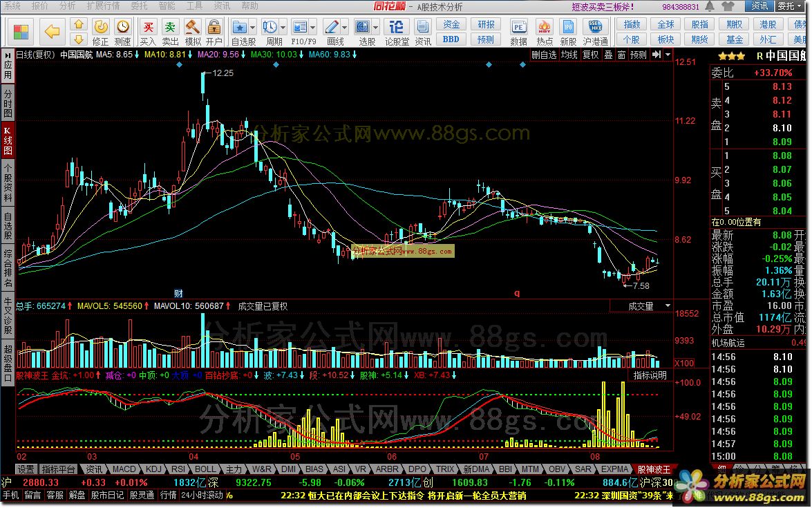Switch to the MACD indicator tab

click(124, 469)
